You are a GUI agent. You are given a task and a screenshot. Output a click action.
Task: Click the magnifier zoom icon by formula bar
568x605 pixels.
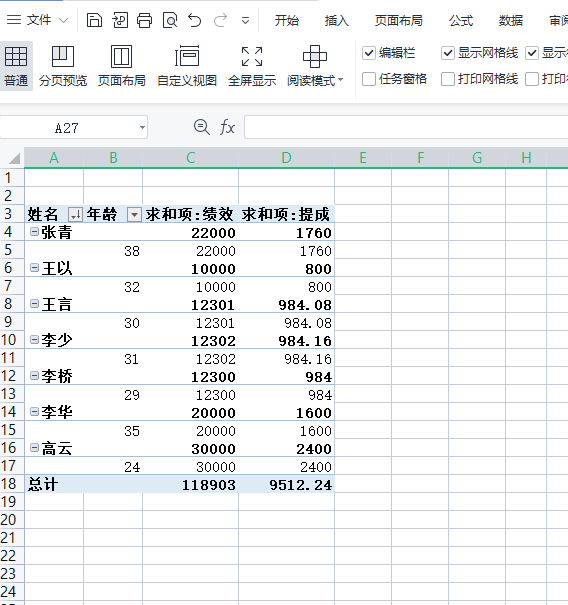(x=201, y=127)
